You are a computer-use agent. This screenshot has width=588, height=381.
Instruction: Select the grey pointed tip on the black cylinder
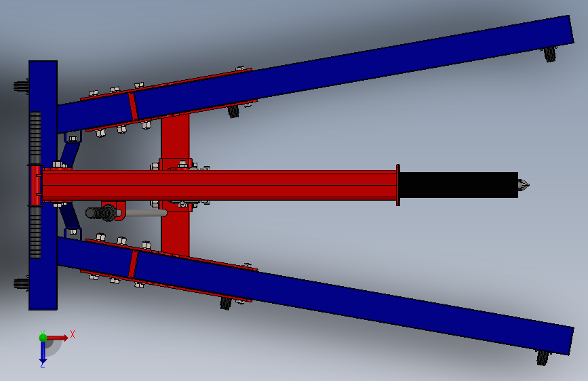pos(524,185)
